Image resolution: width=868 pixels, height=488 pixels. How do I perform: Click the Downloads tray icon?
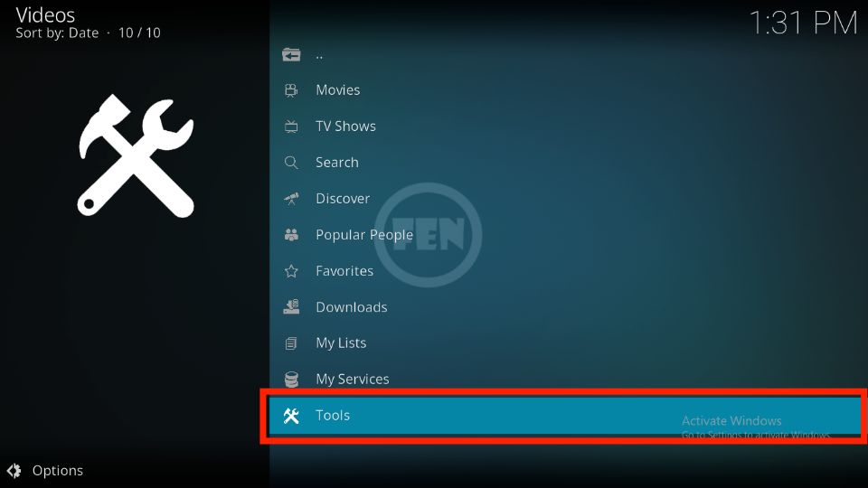[x=291, y=306]
